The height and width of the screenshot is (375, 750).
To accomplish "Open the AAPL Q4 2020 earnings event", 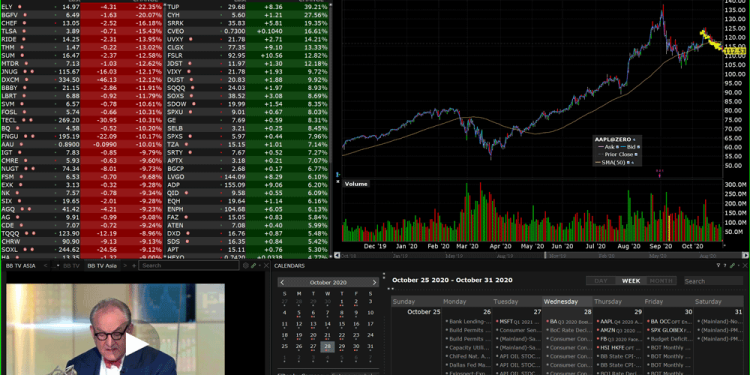I will point(619,321).
